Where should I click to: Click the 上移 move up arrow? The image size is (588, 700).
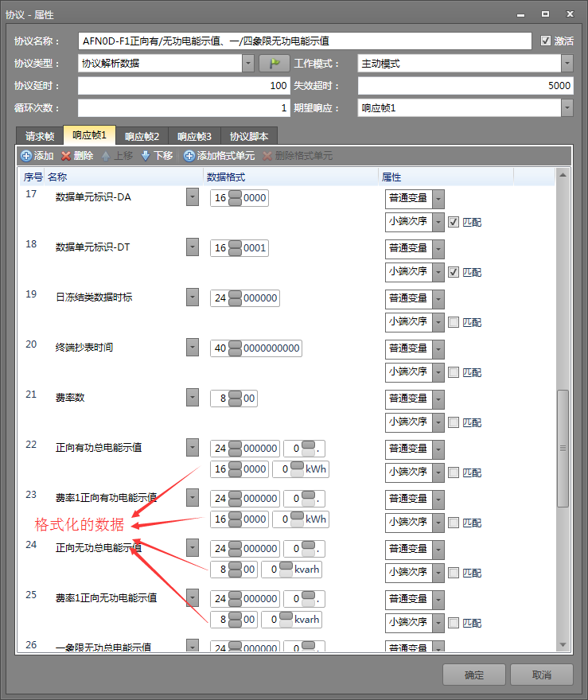(x=106, y=156)
